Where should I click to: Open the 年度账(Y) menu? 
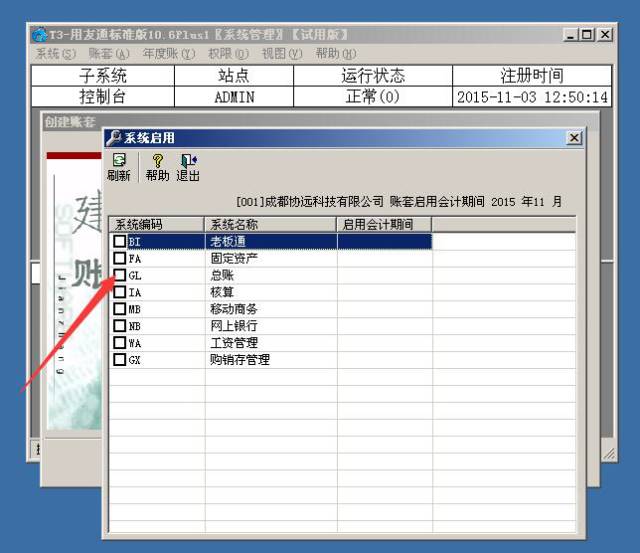coord(169,53)
